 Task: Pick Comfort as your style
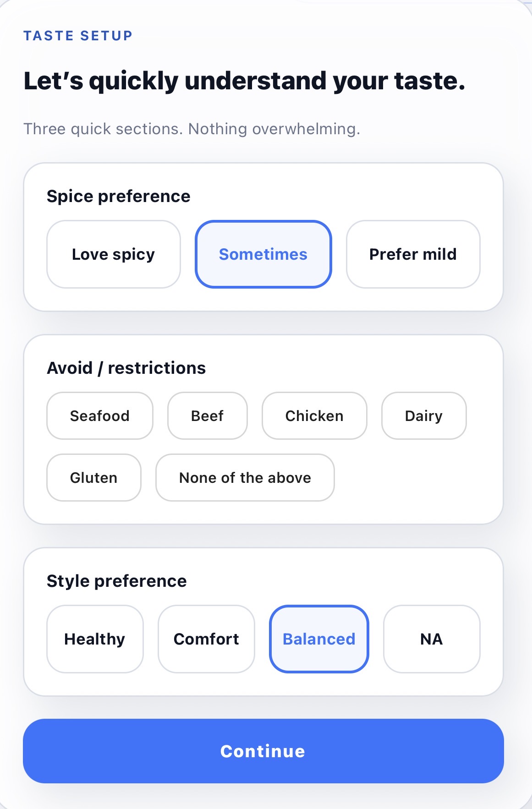[x=206, y=639]
